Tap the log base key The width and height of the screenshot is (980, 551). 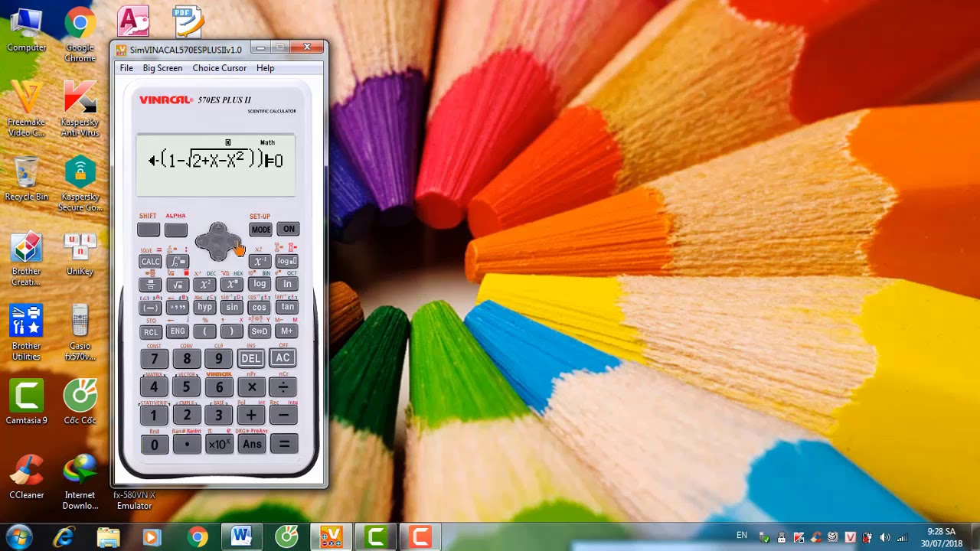[287, 261]
